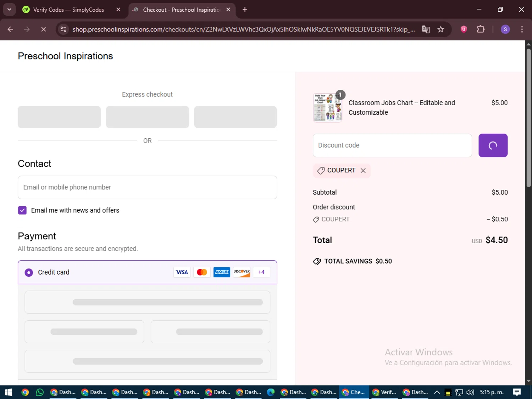Screen dimensions: 532x399
Task: Close the Verify Codes tab
Action: point(118,10)
